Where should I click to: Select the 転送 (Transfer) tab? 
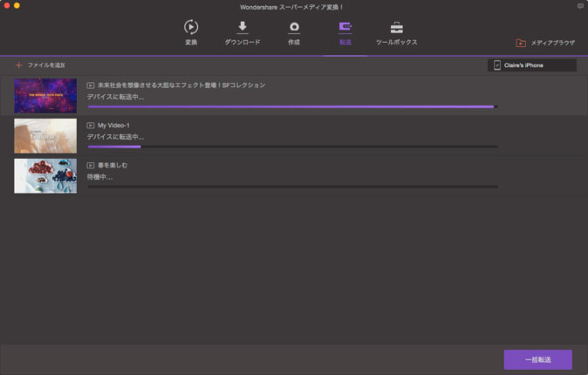(x=345, y=33)
